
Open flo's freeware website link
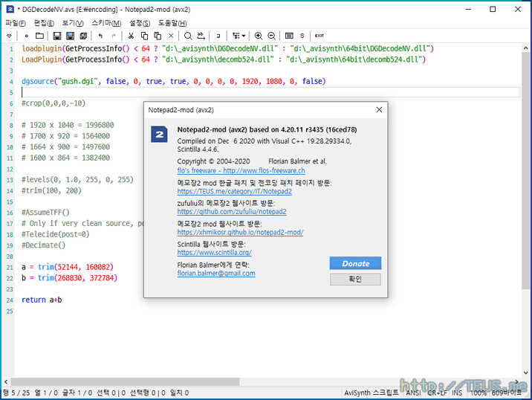(241, 170)
